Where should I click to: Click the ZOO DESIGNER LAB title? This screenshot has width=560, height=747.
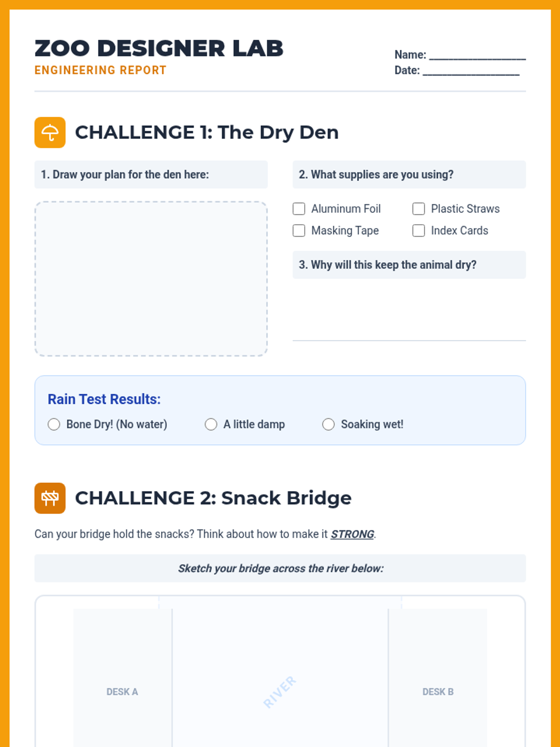pos(159,49)
